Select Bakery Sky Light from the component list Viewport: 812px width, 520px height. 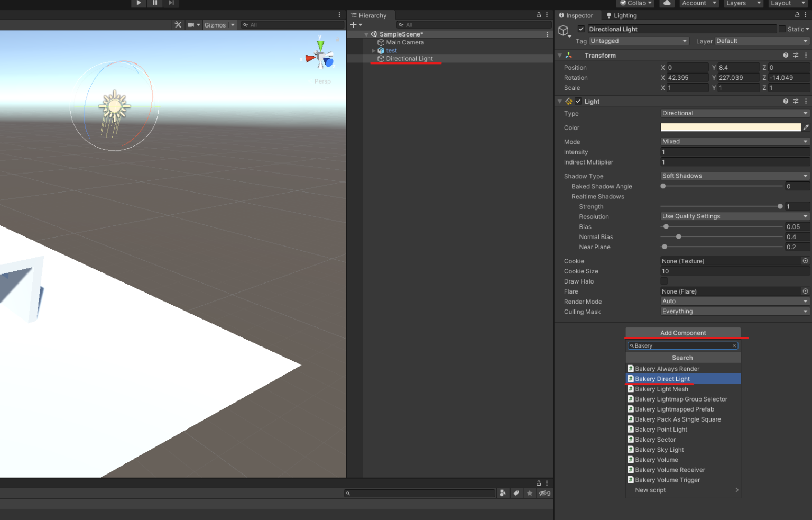(x=659, y=449)
